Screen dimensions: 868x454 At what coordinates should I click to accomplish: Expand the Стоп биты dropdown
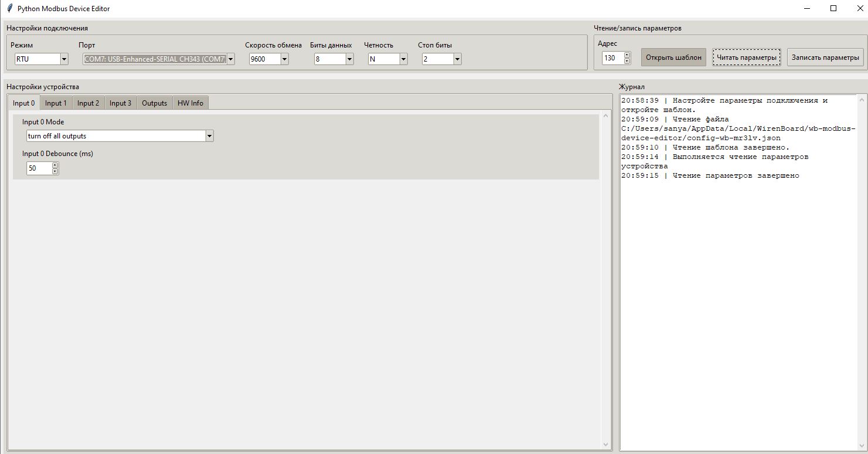tap(457, 59)
